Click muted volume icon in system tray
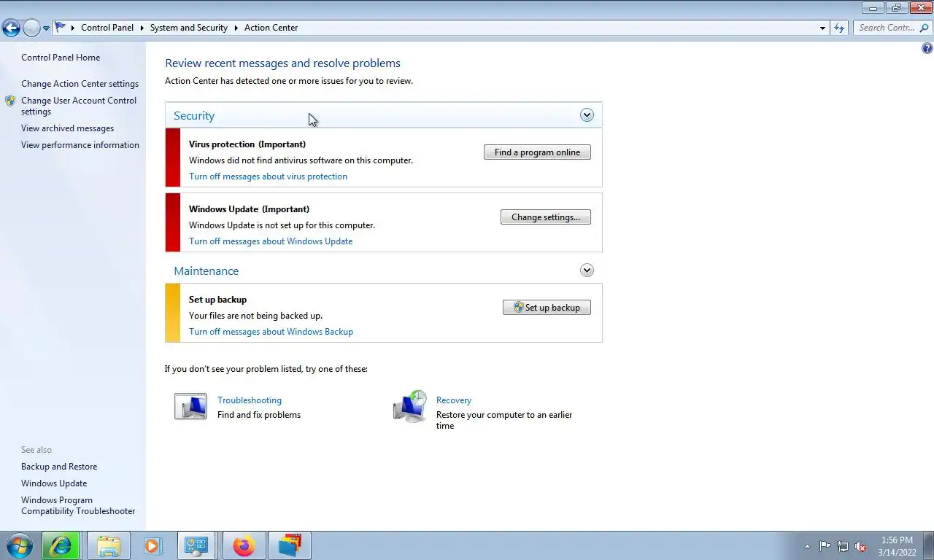 [x=861, y=546]
